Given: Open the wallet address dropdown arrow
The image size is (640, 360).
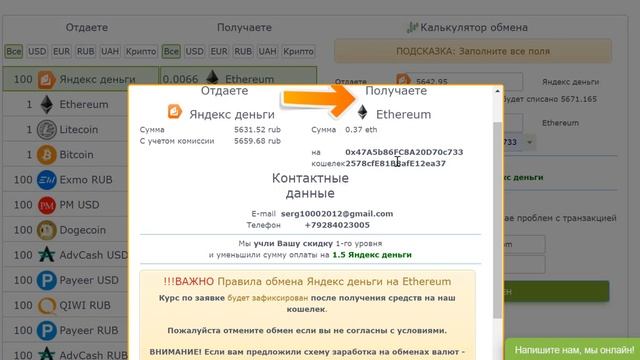Looking at the screenshot, I should (529, 142).
